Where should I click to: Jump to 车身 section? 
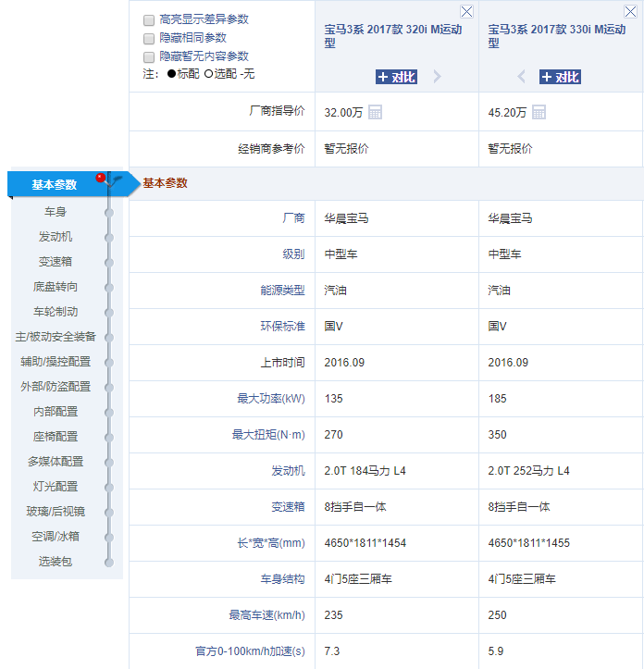[55, 212]
